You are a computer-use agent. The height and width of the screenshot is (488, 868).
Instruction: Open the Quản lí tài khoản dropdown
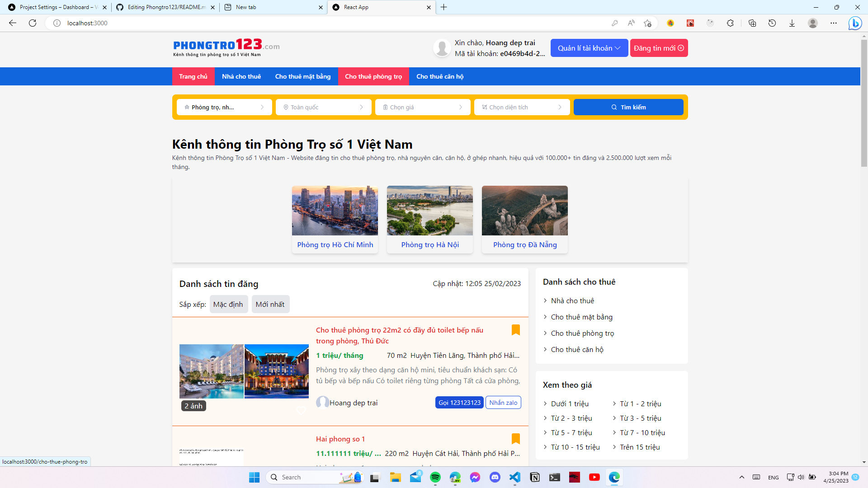click(x=589, y=48)
